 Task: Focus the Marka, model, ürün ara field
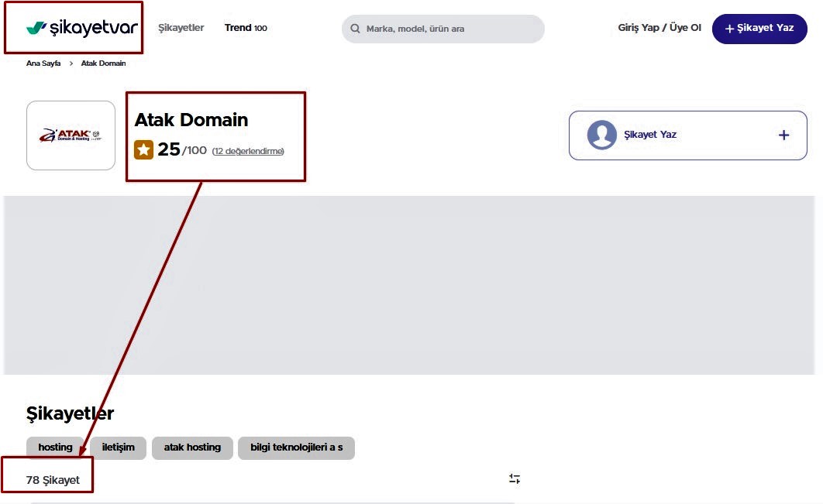click(449, 29)
